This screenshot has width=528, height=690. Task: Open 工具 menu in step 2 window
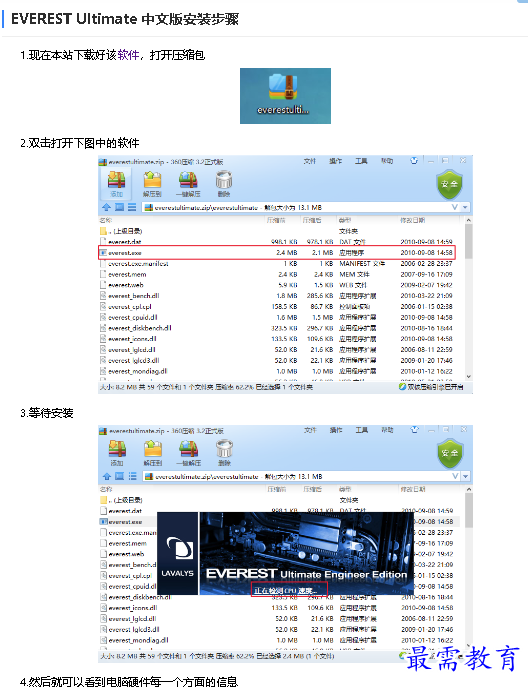(361, 161)
